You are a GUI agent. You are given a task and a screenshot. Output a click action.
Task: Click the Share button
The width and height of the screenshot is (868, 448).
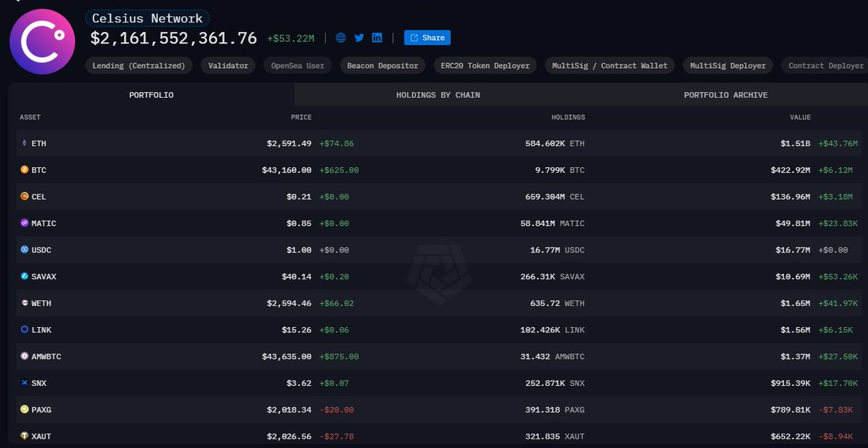click(427, 38)
